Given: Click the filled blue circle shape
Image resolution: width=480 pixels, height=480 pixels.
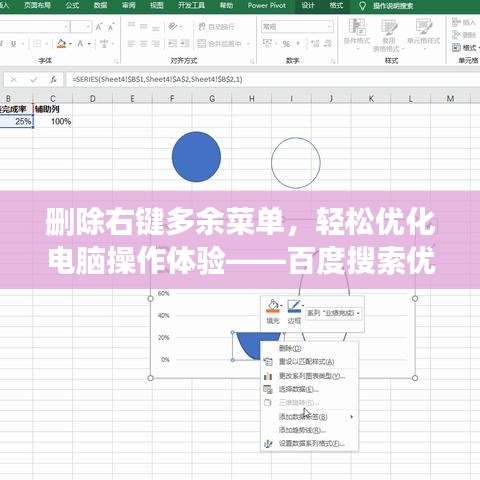Looking at the screenshot, I should (x=196, y=157).
